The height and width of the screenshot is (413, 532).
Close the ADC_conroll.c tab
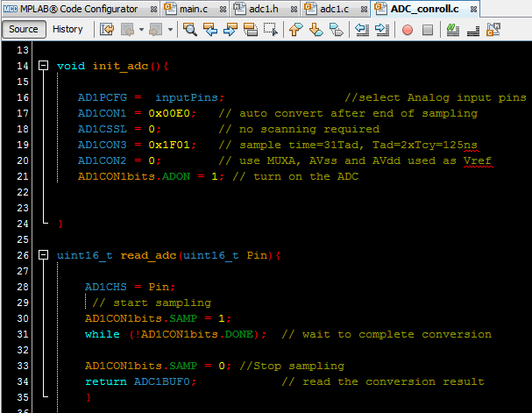click(473, 10)
